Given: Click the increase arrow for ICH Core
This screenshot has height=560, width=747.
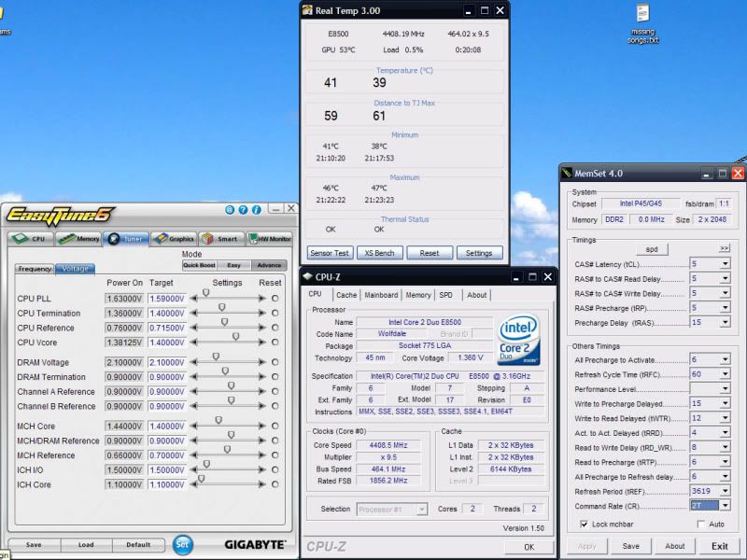Looking at the screenshot, I should [x=262, y=484].
